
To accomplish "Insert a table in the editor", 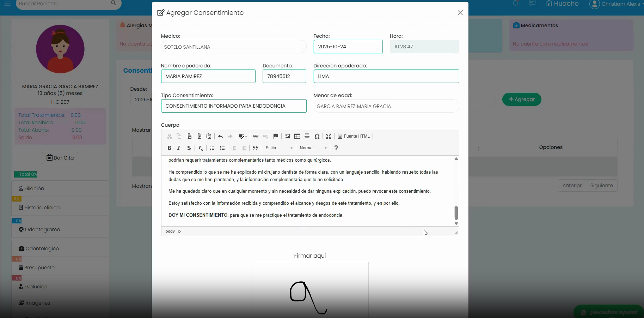I will (x=297, y=136).
